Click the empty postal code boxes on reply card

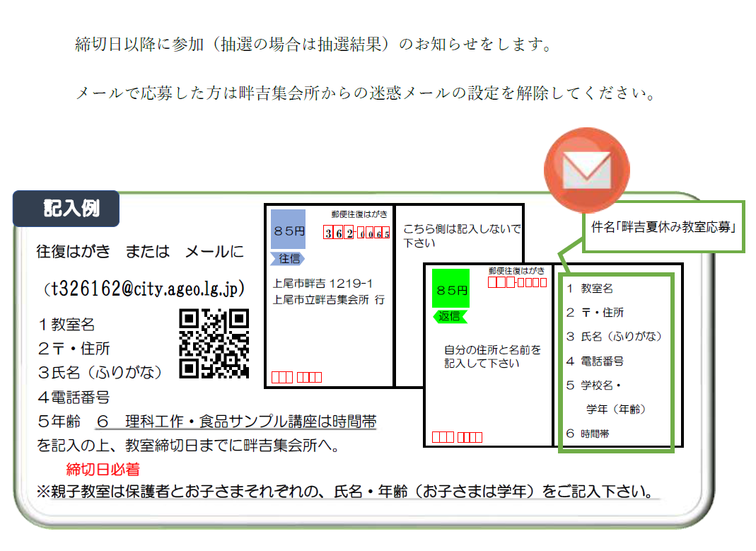518,282
